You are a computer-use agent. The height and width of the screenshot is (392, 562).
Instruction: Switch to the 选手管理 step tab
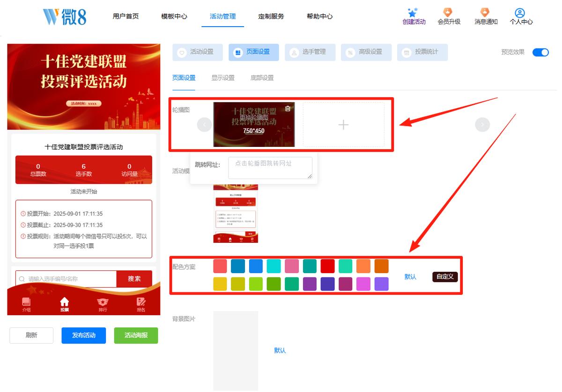[310, 52]
